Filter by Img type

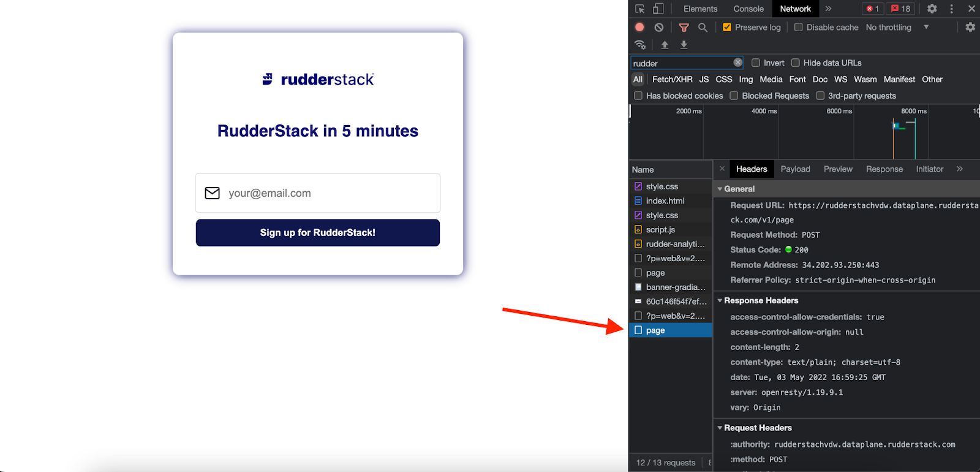(x=745, y=79)
